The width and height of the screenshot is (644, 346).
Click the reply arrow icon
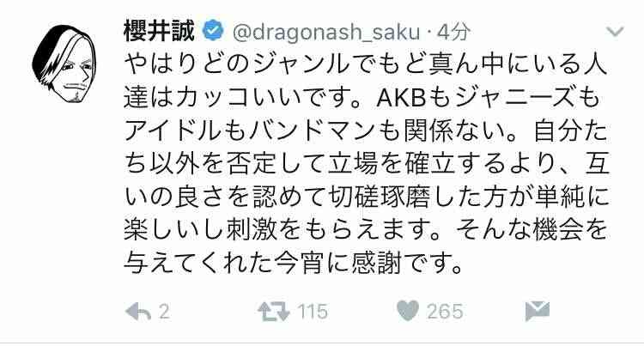pos(137,312)
